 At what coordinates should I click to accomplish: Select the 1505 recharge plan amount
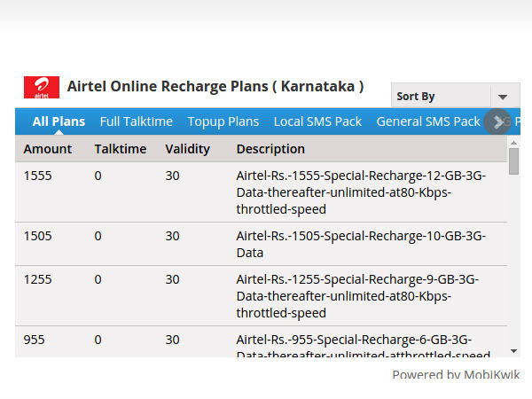38,236
